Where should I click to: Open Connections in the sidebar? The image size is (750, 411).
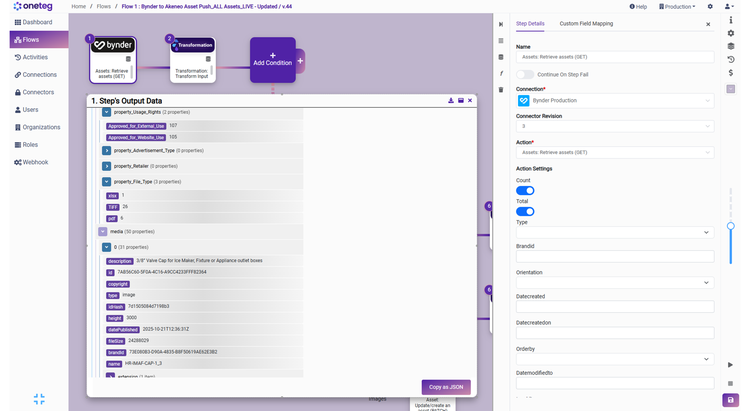35,75
